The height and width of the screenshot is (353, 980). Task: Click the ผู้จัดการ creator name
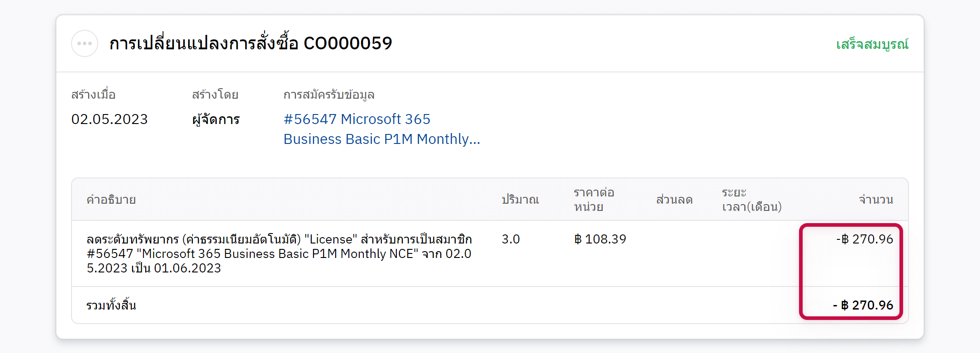(216, 119)
